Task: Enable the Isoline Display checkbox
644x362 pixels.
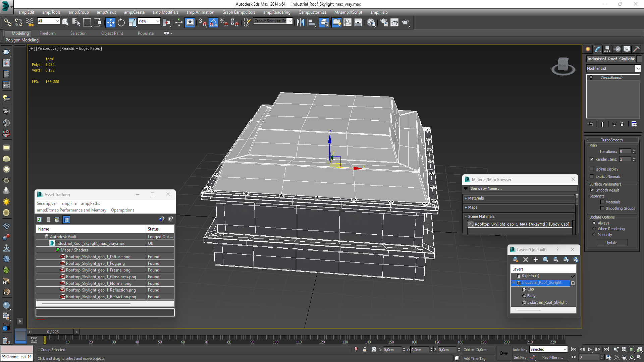Action: coord(592,169)
